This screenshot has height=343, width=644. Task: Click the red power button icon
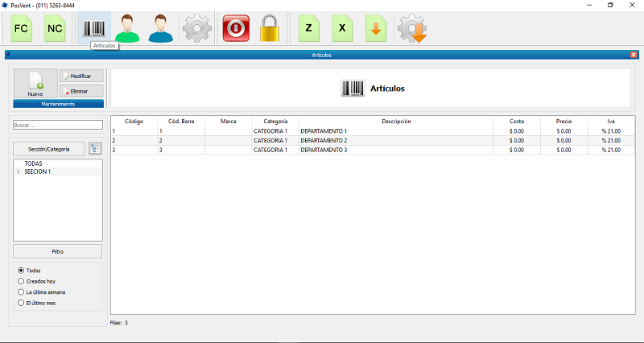[236, 28]
